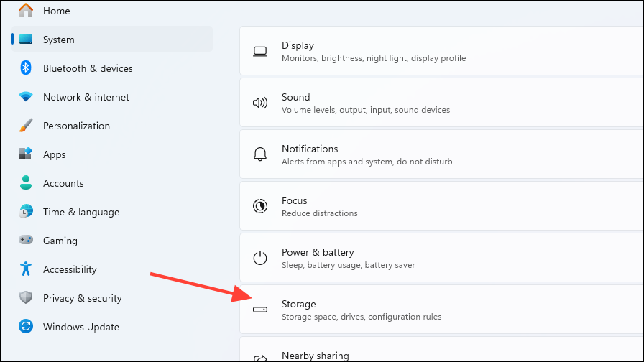Click the Bluetooth icon in sidebar
644x362 pixels.
tap(26, 68)
